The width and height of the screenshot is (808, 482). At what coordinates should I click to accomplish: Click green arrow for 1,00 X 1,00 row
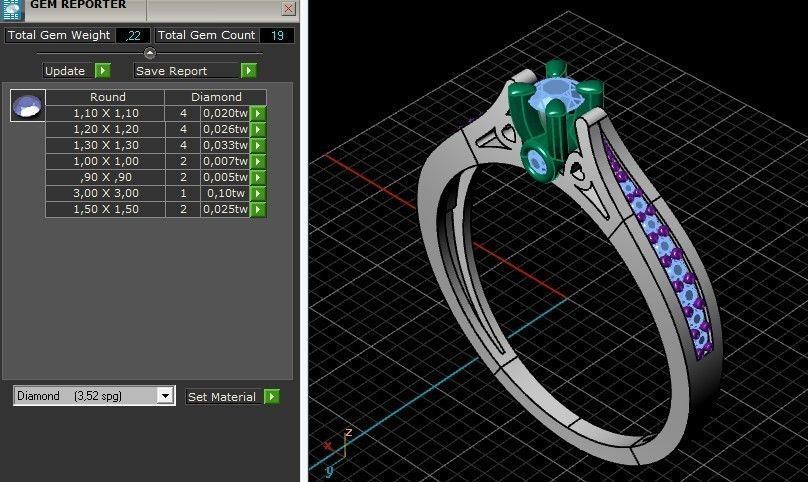point(258,161)
